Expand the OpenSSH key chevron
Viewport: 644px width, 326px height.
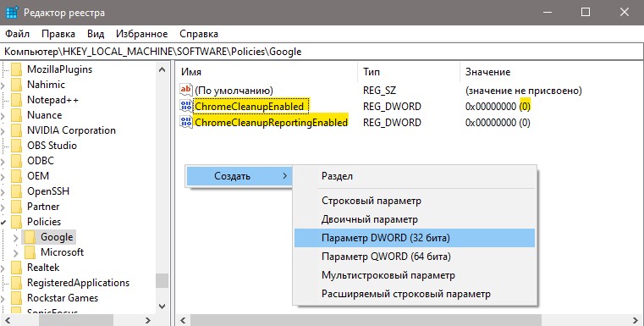pos(3,192)
